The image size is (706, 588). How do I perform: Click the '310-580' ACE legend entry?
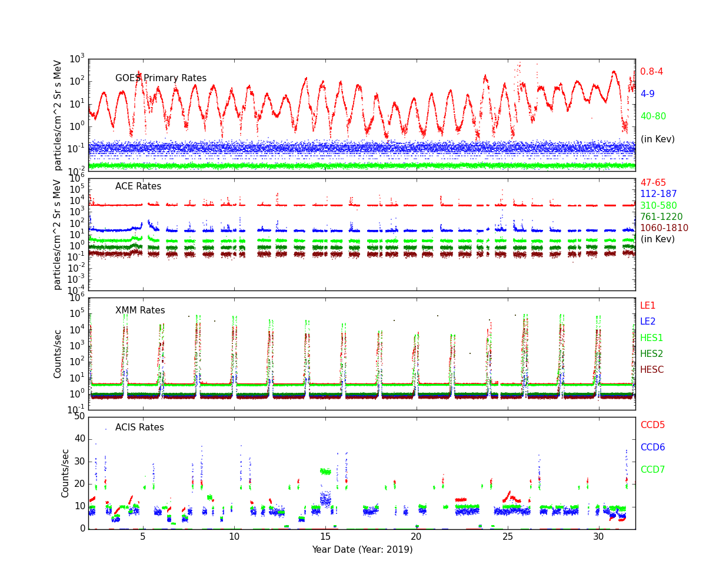[x=658, y=206]
